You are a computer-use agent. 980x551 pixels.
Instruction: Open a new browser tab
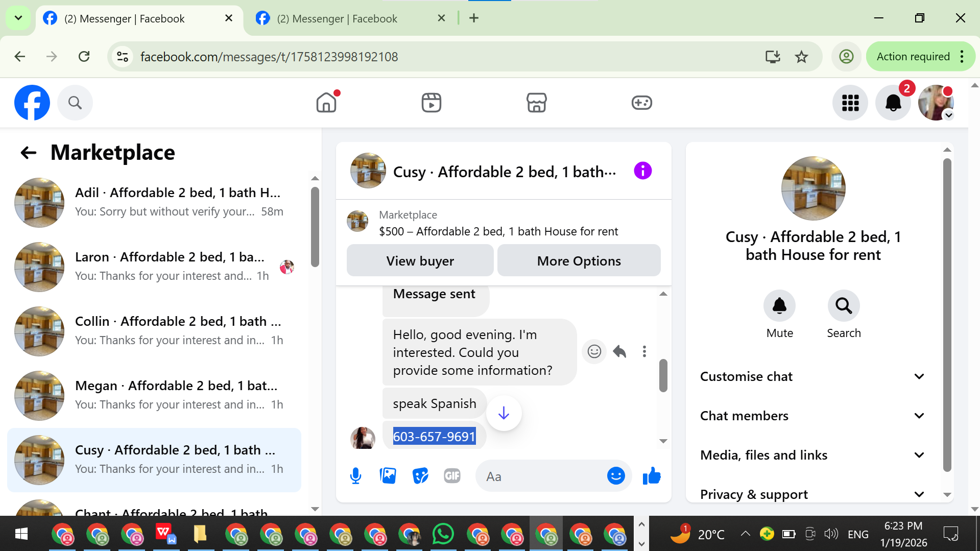tap(474, 18)
